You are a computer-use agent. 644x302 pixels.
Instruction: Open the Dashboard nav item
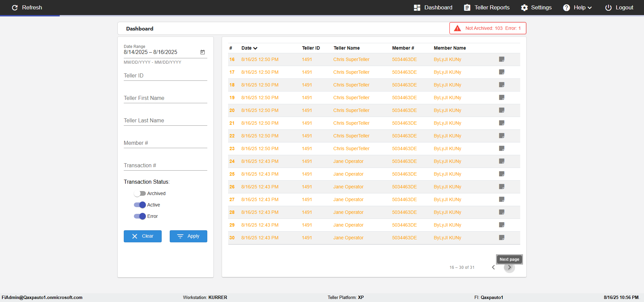433,7
